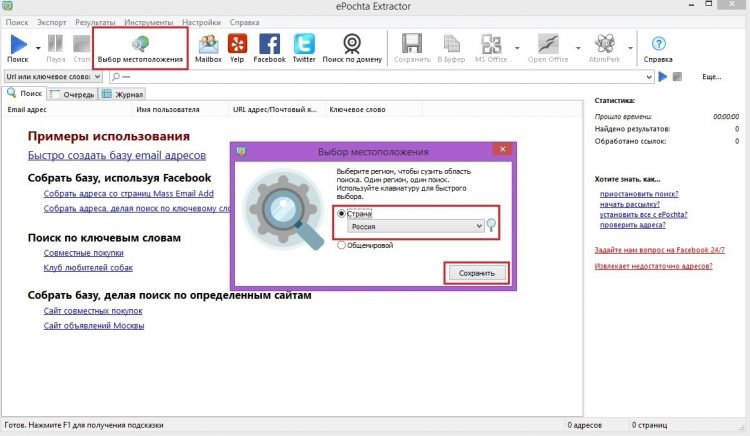Open the Справка menu in menu bar
Viewport: 750px width, 436px height.
[244, 22]
